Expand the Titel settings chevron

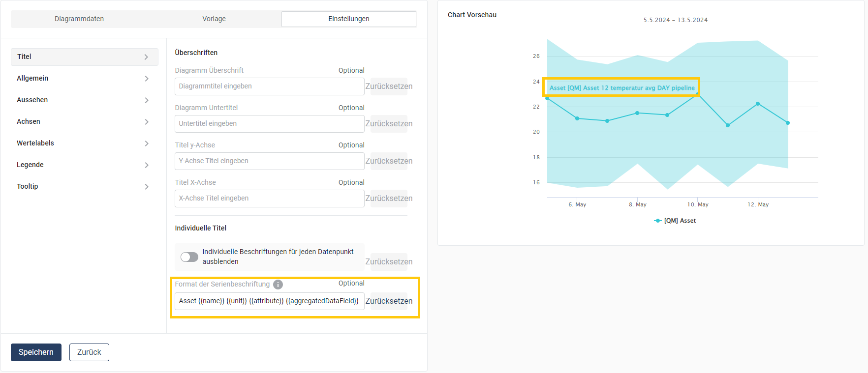tap(146, 57)
